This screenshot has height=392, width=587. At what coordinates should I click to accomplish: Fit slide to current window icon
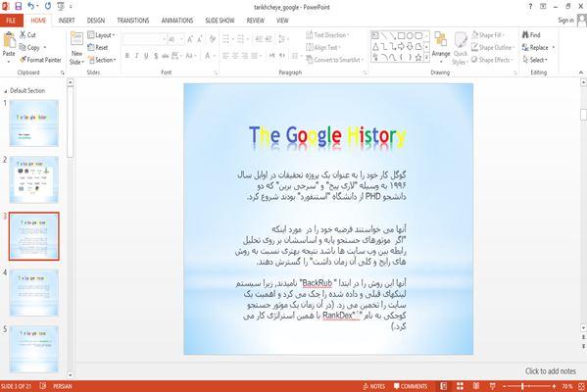[581, 386]
